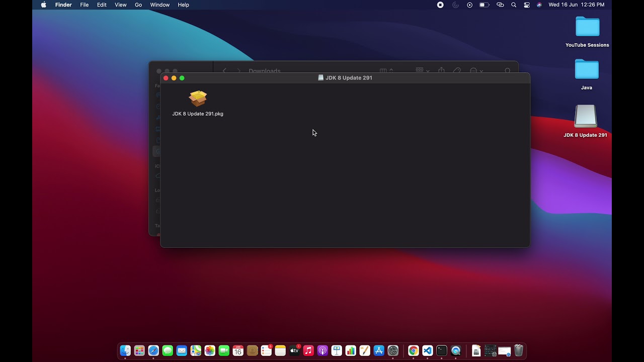Activate Siri from the menu bar
Image resolution: width=644 pixels, height=362 pixels.
[x=539, y=5]
